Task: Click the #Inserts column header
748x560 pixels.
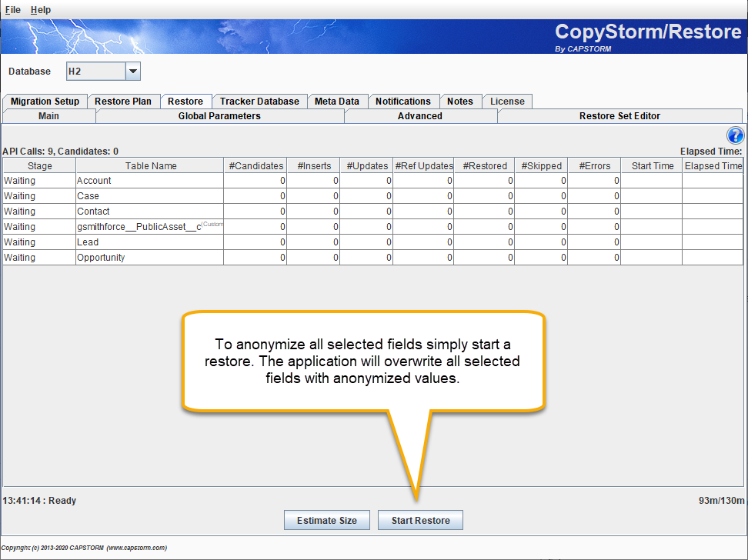Action: click(313, 165)
